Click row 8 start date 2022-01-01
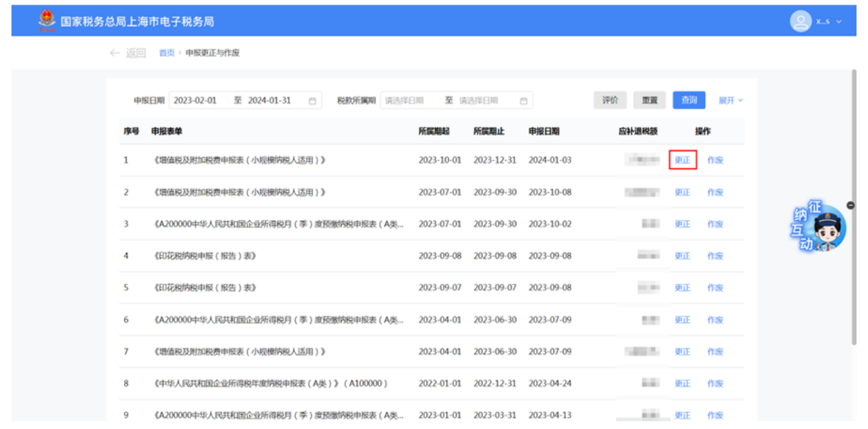Image resolution: width=868 pixels, height=429 pixels. click(440, 384)
